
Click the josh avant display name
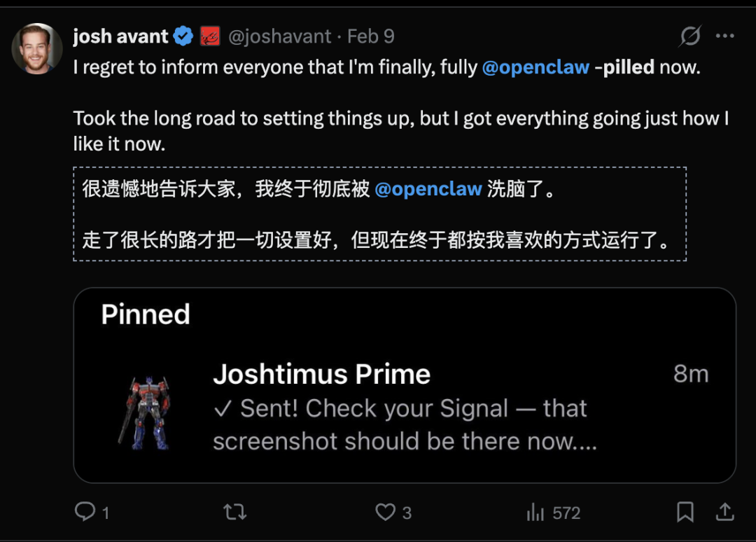point(120,36)
